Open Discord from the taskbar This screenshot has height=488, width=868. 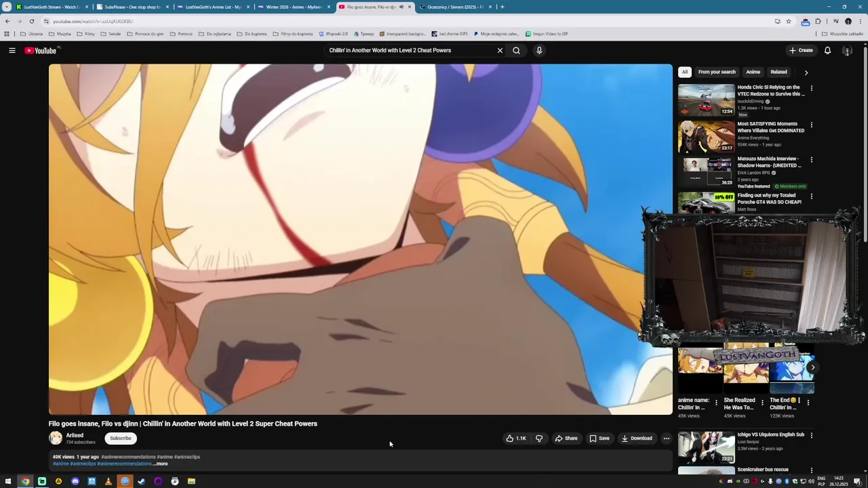[75, 481]
